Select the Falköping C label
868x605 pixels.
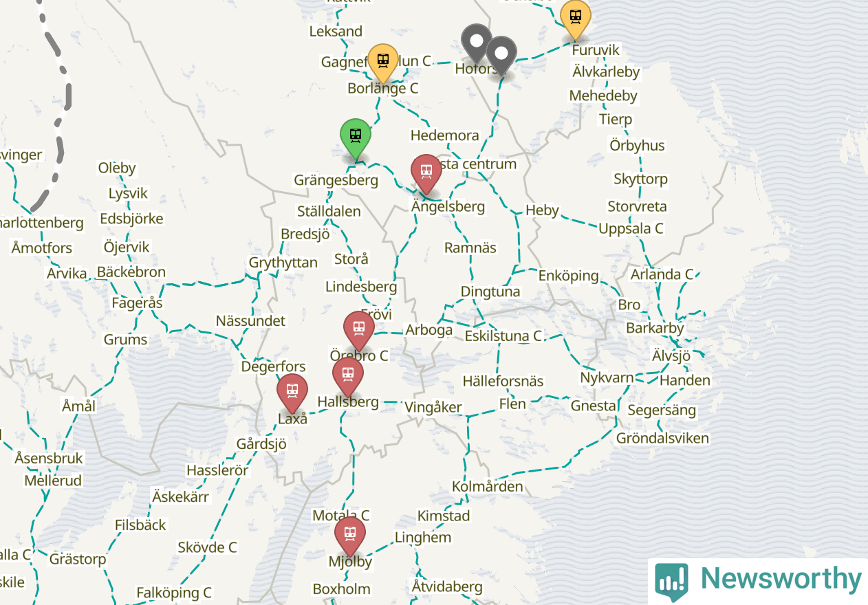(173, 593)
